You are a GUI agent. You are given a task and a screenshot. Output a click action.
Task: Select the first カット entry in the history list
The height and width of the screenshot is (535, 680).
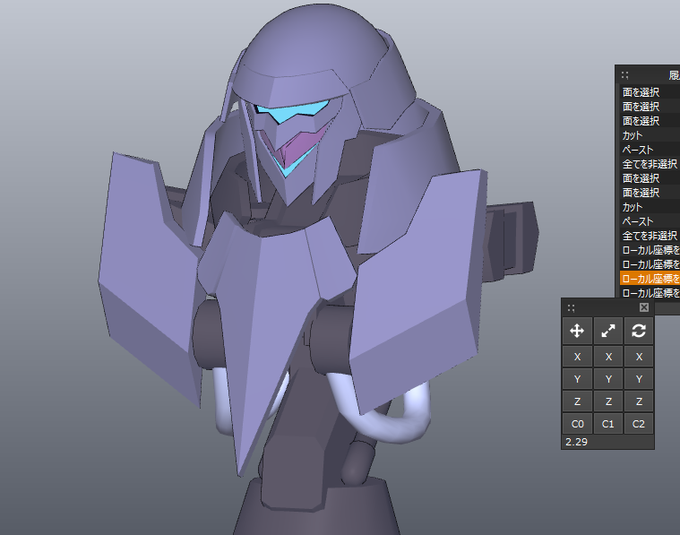650,135
